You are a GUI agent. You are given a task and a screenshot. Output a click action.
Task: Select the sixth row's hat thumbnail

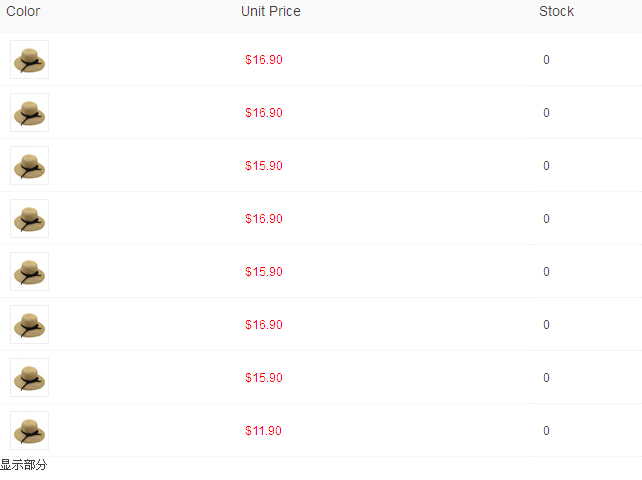coord(29,324)
